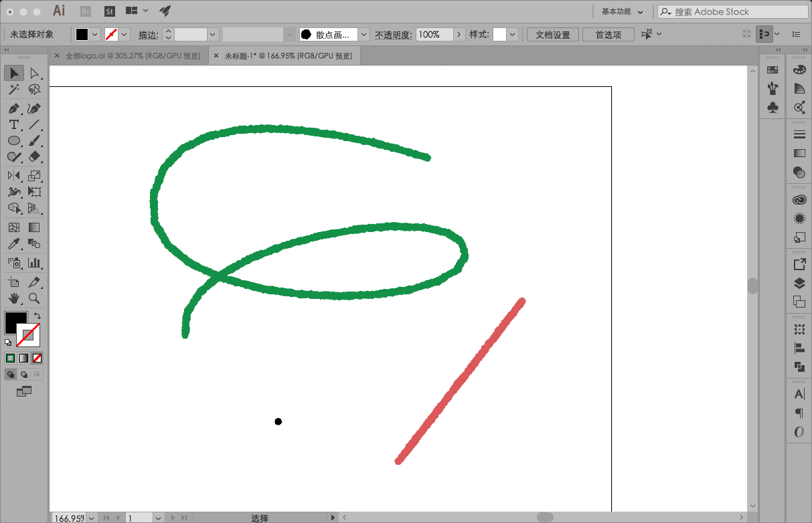Select the Eraser tool
812x523 pixels.
[34, 156]
